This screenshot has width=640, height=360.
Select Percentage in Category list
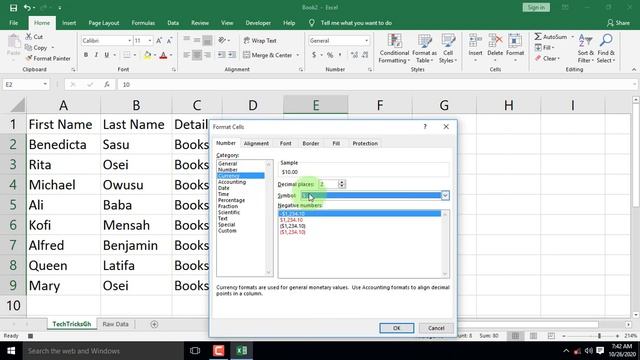point(231,200)
